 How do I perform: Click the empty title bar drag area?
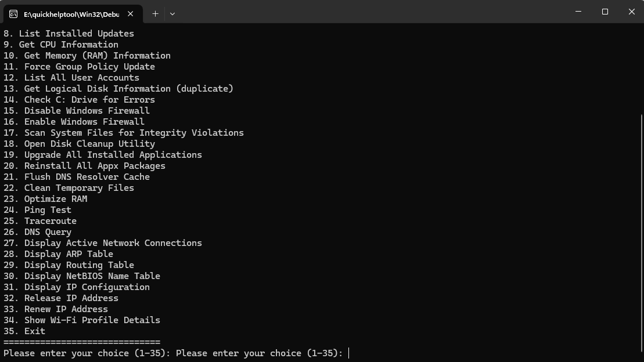370,12
